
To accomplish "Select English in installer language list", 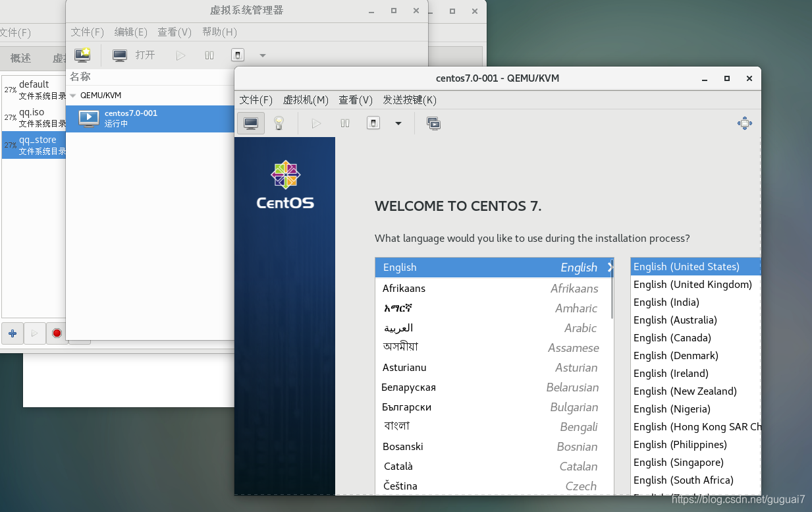I will point(494,268).
